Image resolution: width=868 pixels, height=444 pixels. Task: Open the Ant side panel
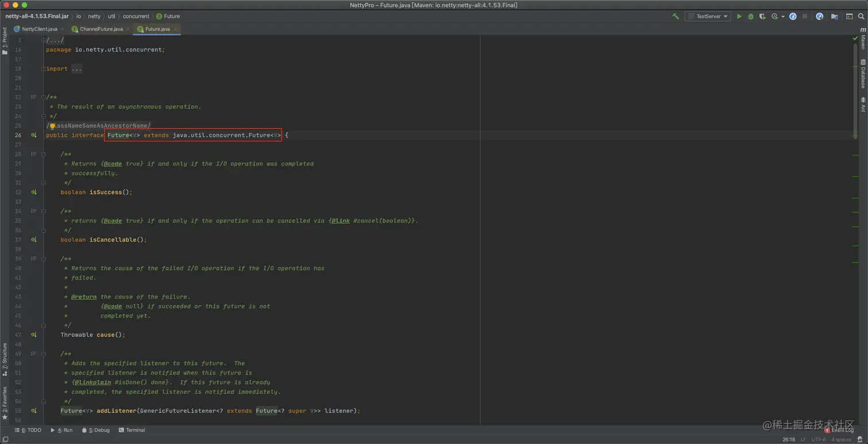click(x=863, y=105)
